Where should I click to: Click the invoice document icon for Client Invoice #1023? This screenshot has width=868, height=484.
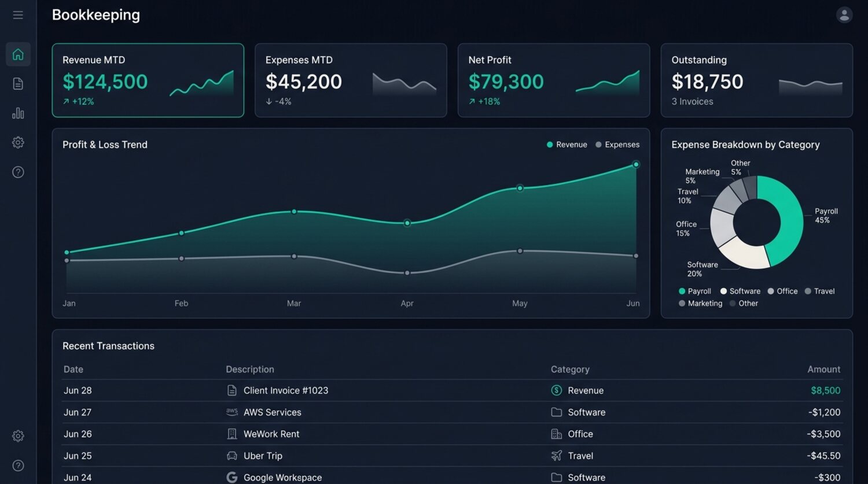click(231, 390)
